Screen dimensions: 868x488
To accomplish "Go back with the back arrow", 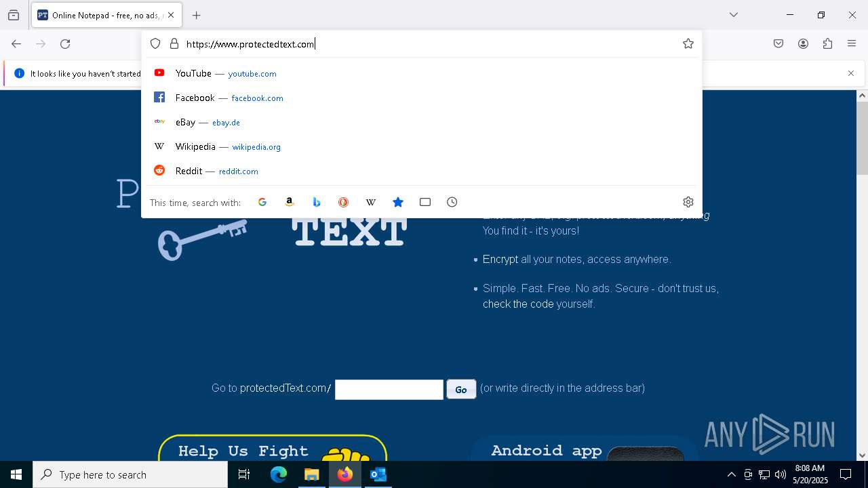I will tap(16, 44).
